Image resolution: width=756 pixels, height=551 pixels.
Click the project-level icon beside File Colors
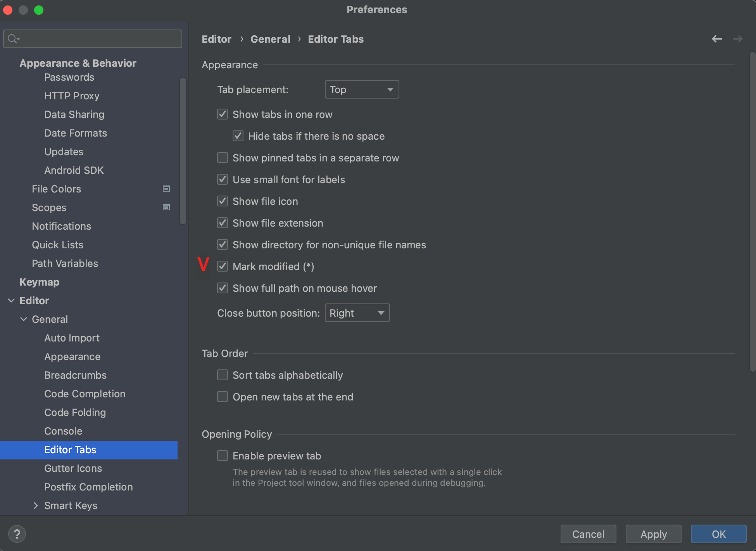[166, 189]
